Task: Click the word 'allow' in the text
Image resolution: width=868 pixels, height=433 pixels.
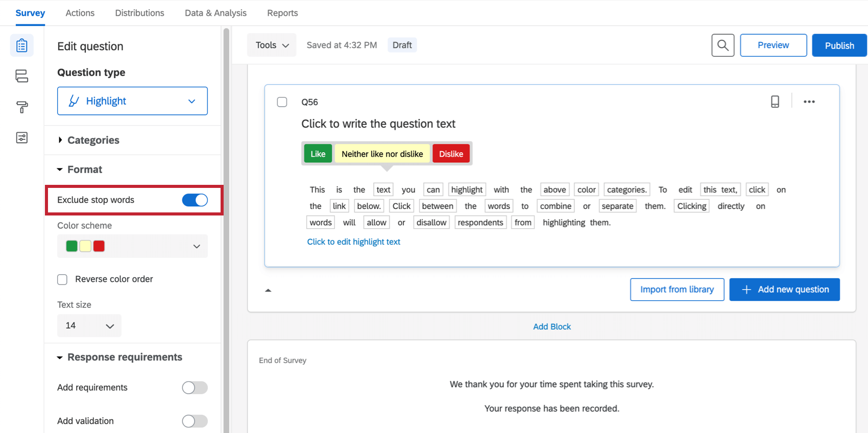Action: tap(376, 223)
